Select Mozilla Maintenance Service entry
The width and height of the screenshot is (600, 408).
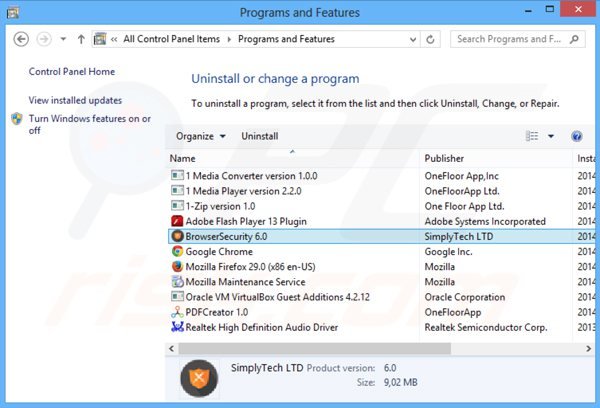point(245,282)
